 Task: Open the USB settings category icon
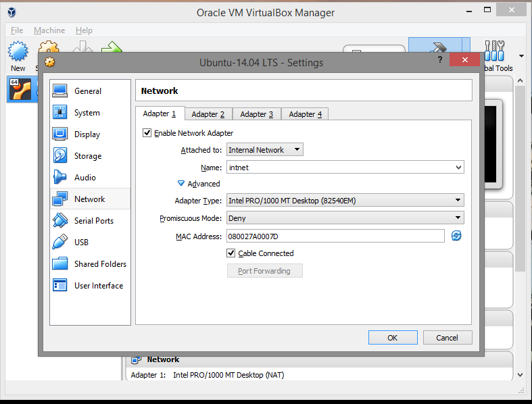[60, 242]
